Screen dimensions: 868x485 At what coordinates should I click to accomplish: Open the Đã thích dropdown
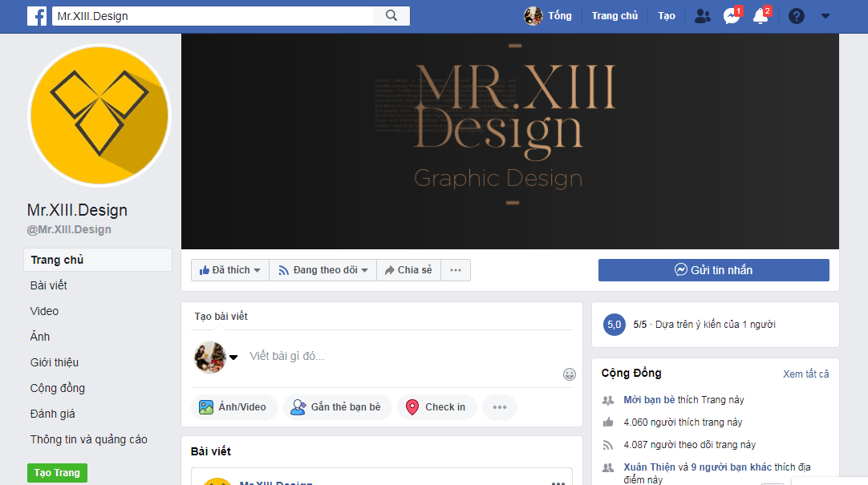tap(229, 270)
